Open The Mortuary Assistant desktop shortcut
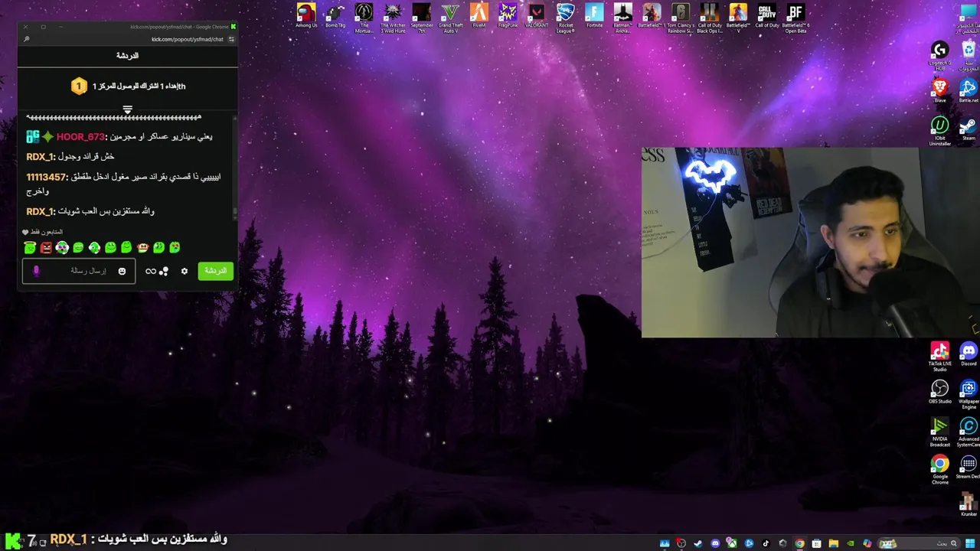 pos(364,18)
